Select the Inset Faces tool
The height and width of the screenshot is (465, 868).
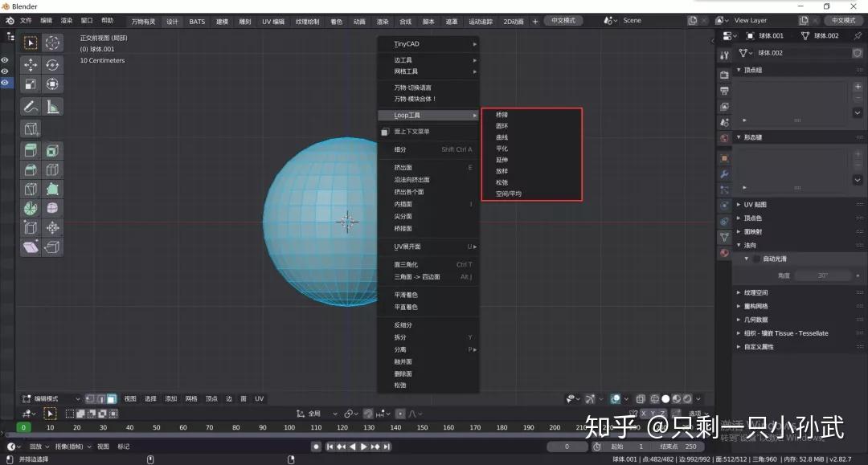click(x=53, y=149)
